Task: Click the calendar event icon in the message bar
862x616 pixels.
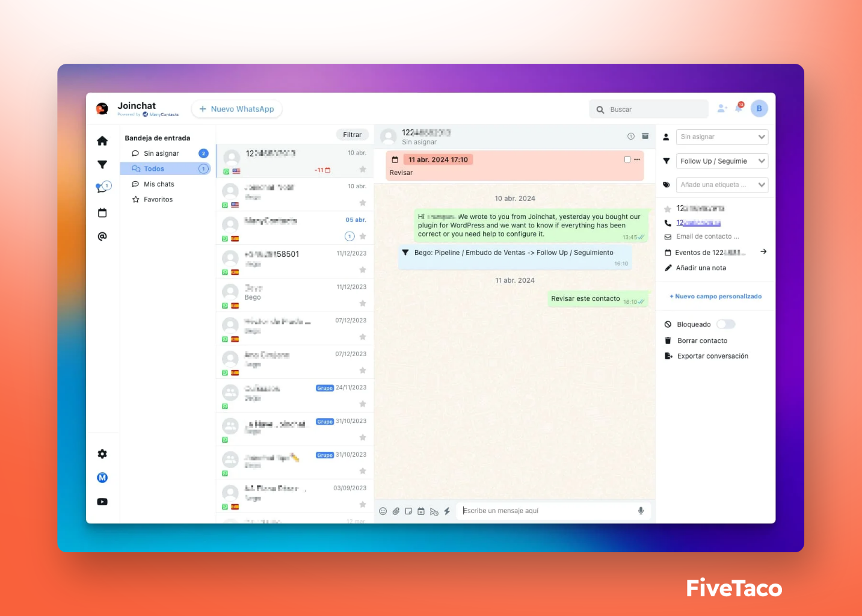Action: [x=421, y=511]
